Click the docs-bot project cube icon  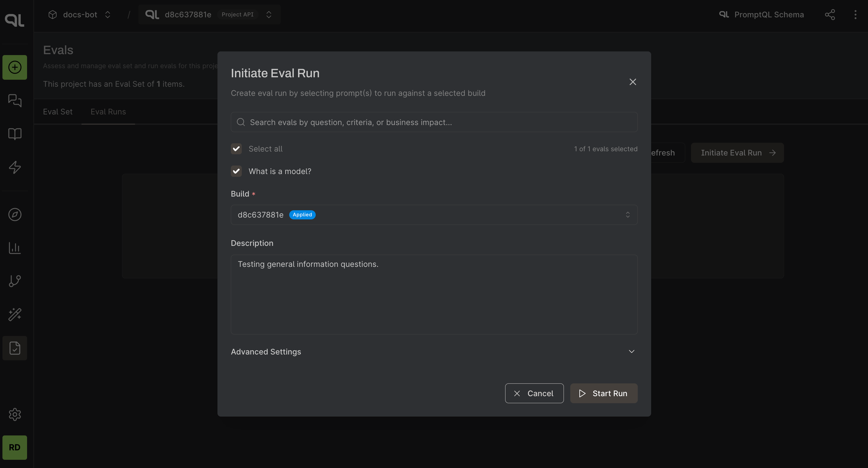click(53, 15)
